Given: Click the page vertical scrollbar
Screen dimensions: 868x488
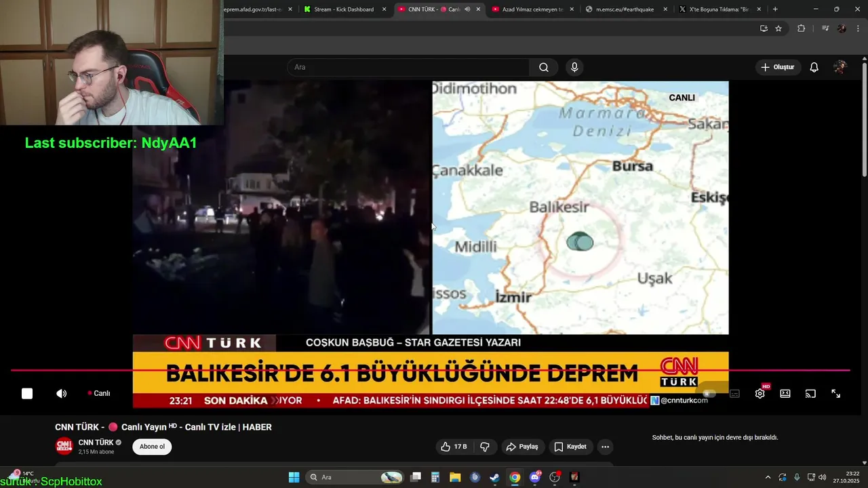Looking at the screenshot, I should click(x=865, y=119).
